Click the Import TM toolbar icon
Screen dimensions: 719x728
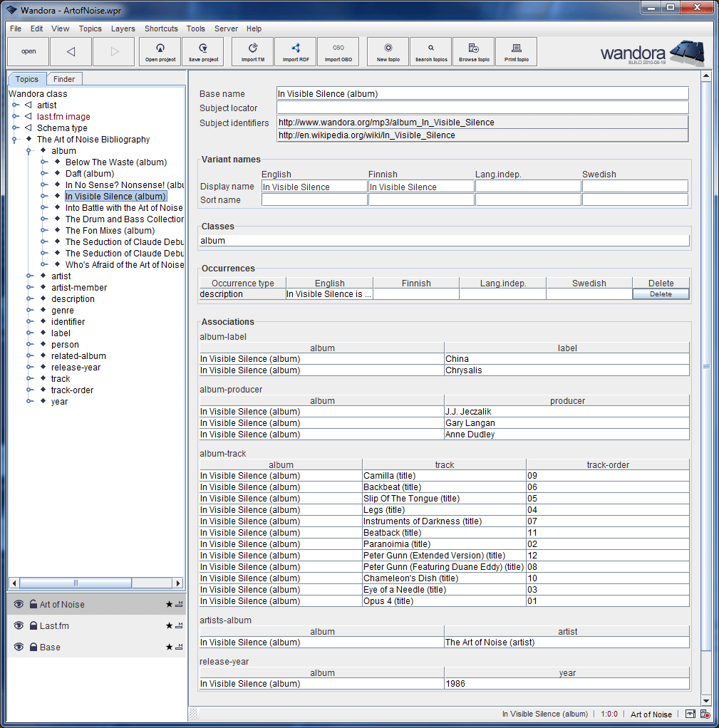pos(252,51)
